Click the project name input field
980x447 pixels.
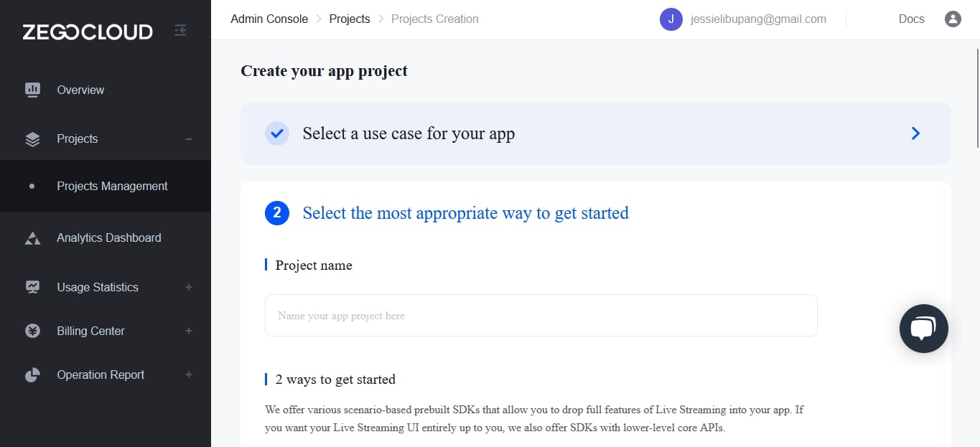click(541, 316)
